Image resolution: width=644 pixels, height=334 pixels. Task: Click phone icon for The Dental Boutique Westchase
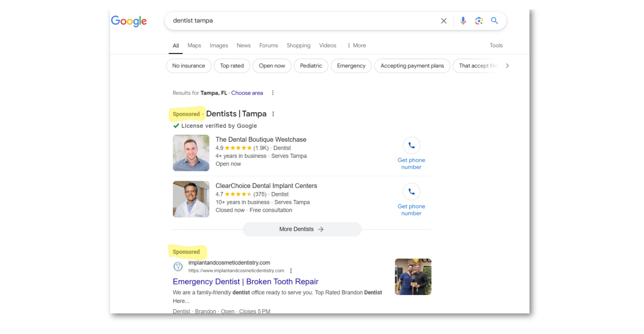(411, 146)
